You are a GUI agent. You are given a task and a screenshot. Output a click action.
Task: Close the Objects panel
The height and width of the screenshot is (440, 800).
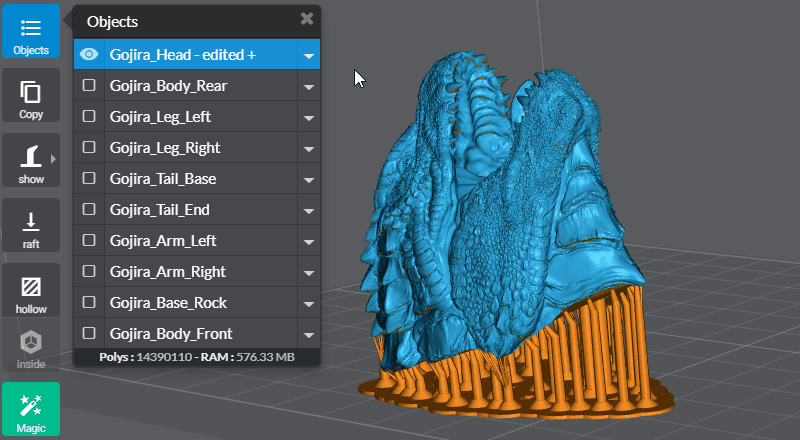(307, 19)
